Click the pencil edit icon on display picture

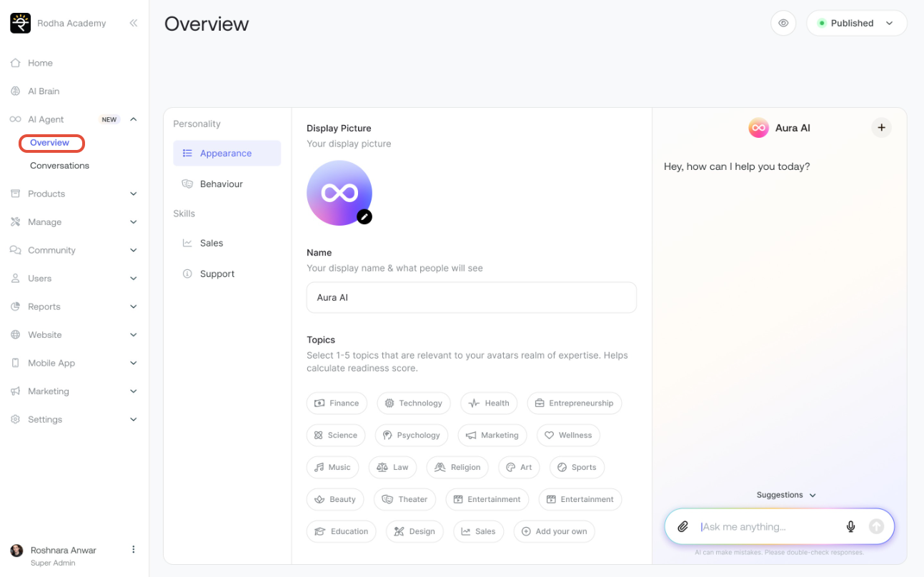pos(364,216)
